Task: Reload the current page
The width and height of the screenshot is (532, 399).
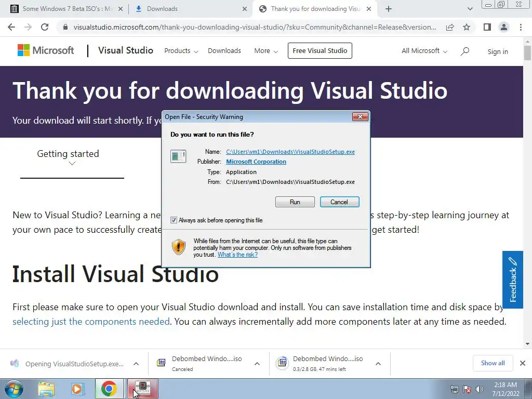Action: [45, 27]
